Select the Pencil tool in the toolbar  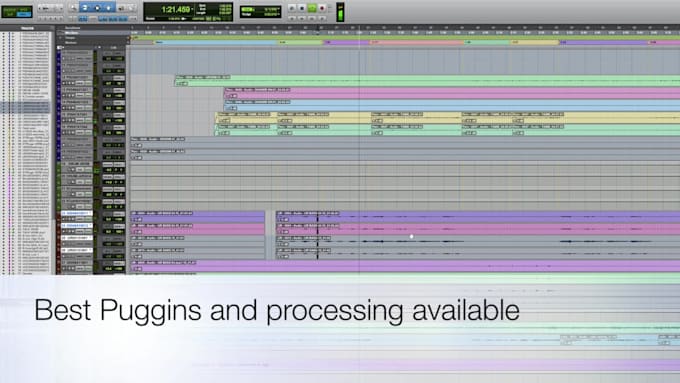coord(132,8)
